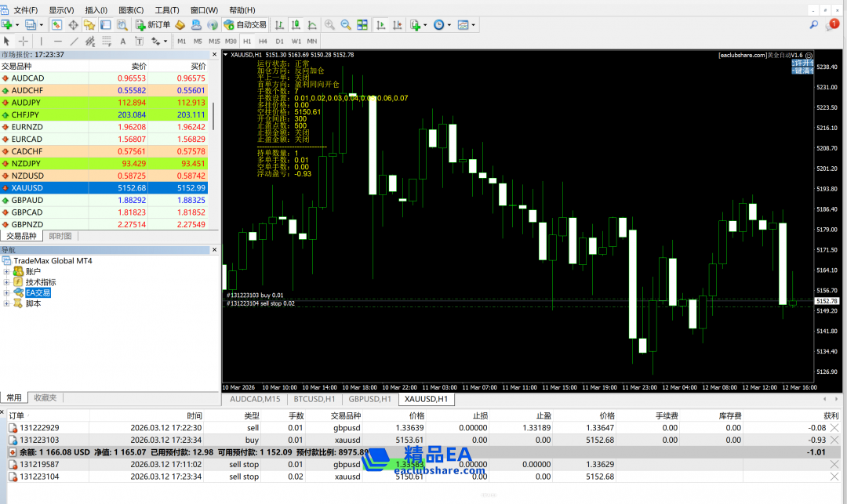
Task: Click the zoom out magnifier icon
Action: (x=346, y=25)
